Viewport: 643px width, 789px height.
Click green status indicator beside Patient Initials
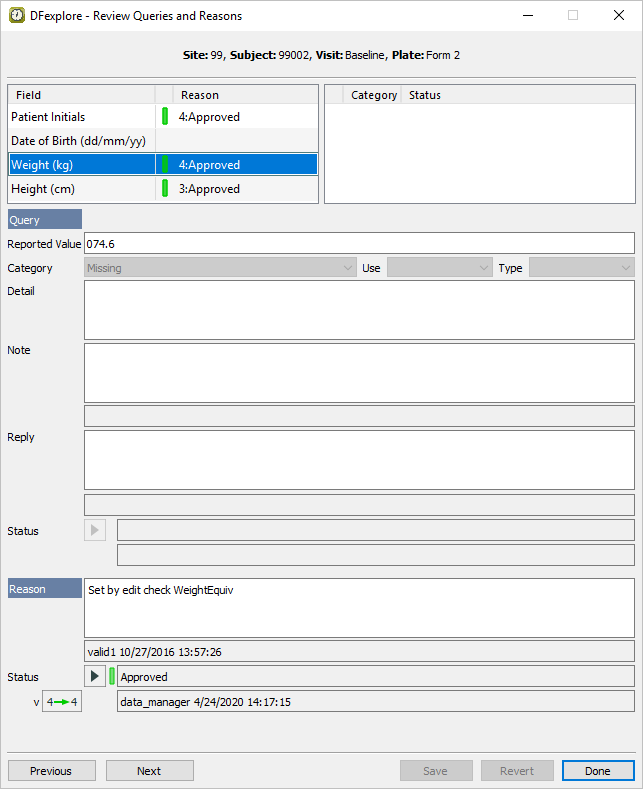165,117
